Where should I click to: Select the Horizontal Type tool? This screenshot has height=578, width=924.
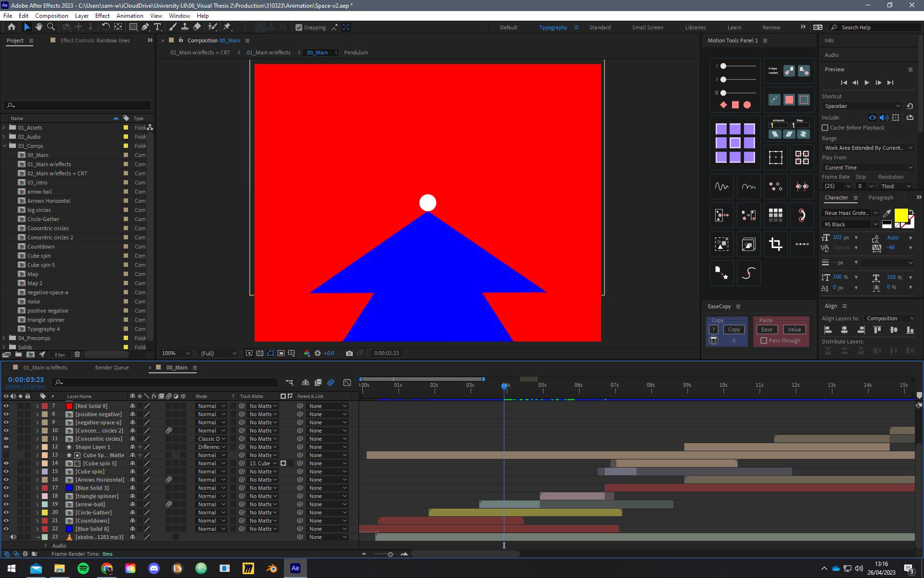tap(157, 27)
